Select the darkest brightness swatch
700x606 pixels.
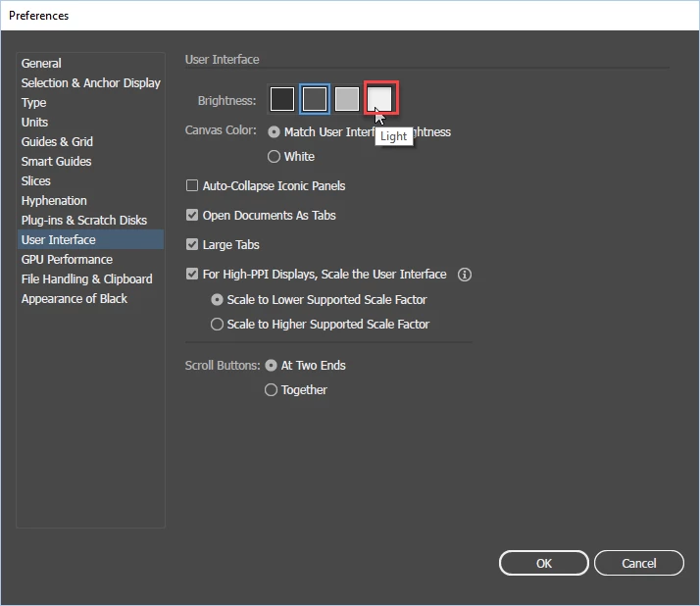point(282,99)
